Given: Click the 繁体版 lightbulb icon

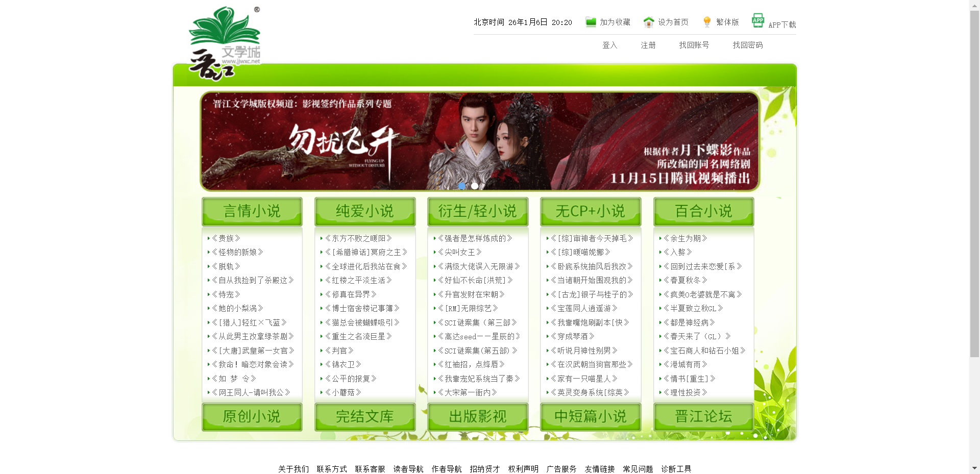Looking at the screenshot, I should tap(707, 21).
